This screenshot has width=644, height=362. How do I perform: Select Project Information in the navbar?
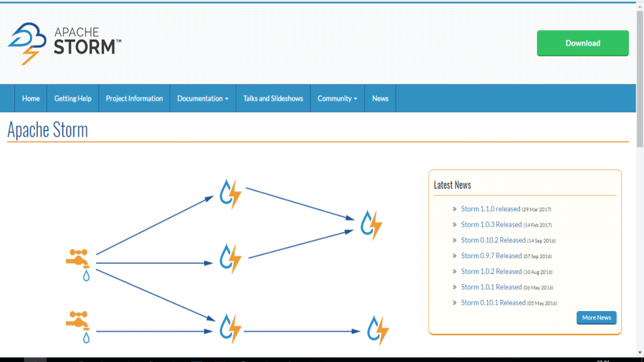pyautogui.click(x=135, y=99)
